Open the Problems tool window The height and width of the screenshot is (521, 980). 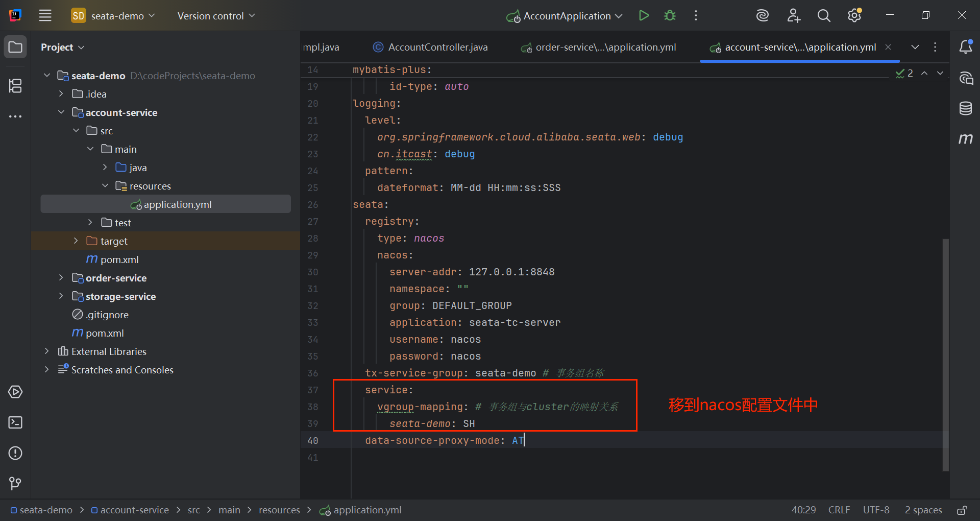click(x=15, y=453)
